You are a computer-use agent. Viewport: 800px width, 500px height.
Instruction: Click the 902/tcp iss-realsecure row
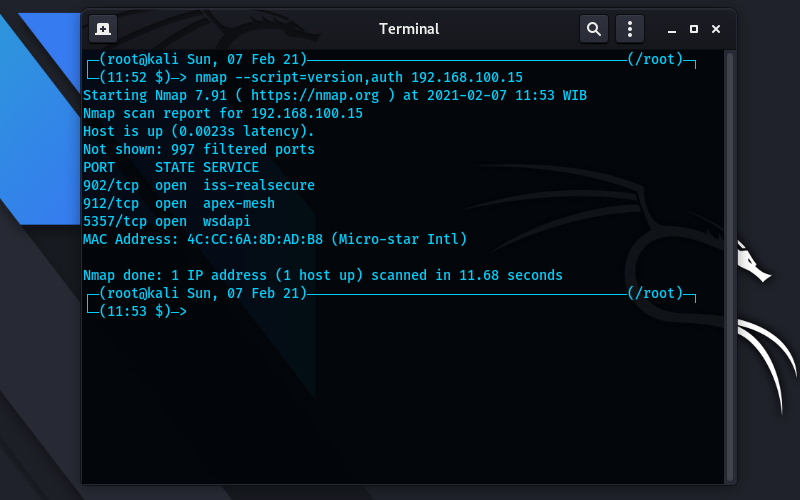(199, 185)
